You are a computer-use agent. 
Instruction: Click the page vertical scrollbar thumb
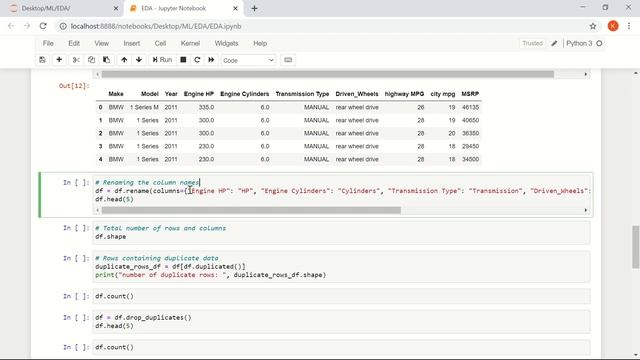pos(636,247)
